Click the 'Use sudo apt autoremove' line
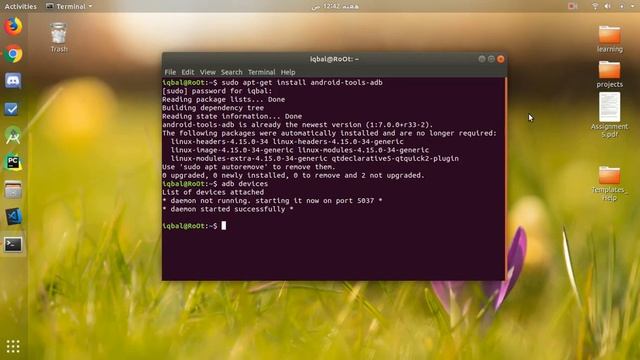The image size is (640, 360). tap(249, 167)
